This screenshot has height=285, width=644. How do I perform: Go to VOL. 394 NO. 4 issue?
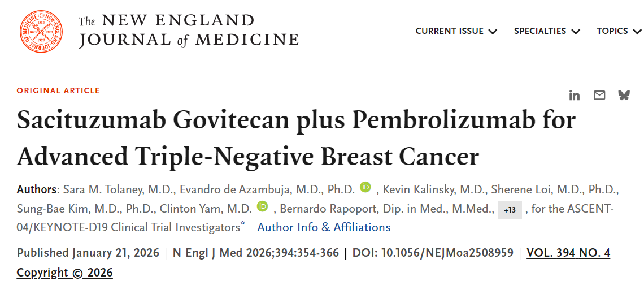coord(568,253)
